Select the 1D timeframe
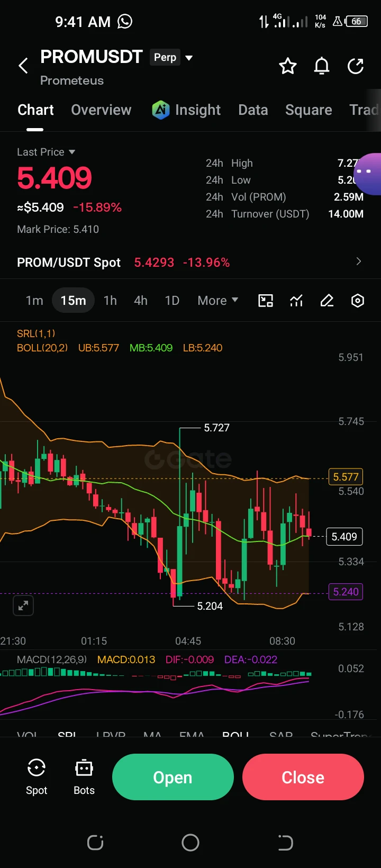This screenshot has width=381, height=868. (172, 301)
